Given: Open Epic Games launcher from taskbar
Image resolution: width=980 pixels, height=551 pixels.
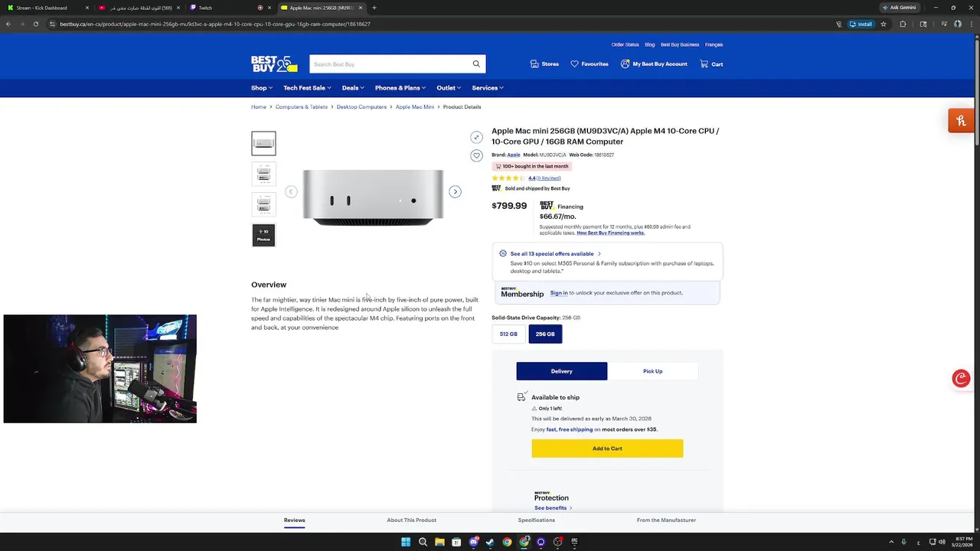Looking at the screenshot, I should coord(574,542).
